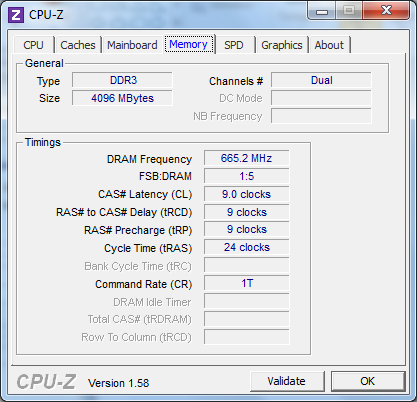Select the Memory tab
This screenshot has height=402, width=417.
(x=189, y=44)
